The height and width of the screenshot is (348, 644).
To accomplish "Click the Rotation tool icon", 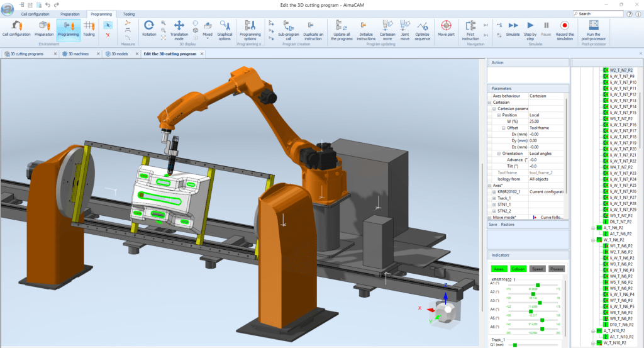I will click(149, 26).
